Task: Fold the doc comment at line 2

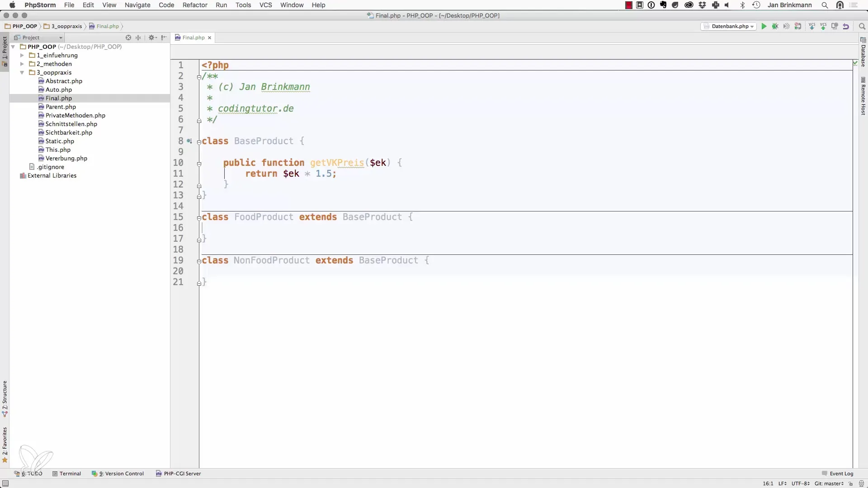Action: [x=199, y=77]
